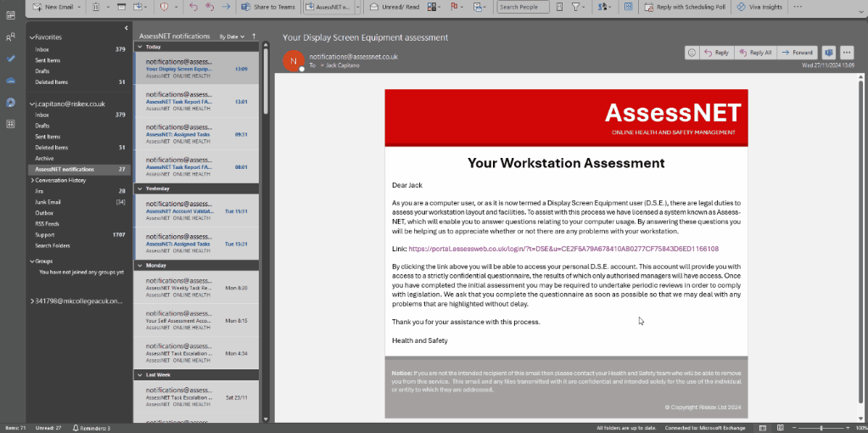Open the AssessNET Account Validation email

tap(197, 211)
